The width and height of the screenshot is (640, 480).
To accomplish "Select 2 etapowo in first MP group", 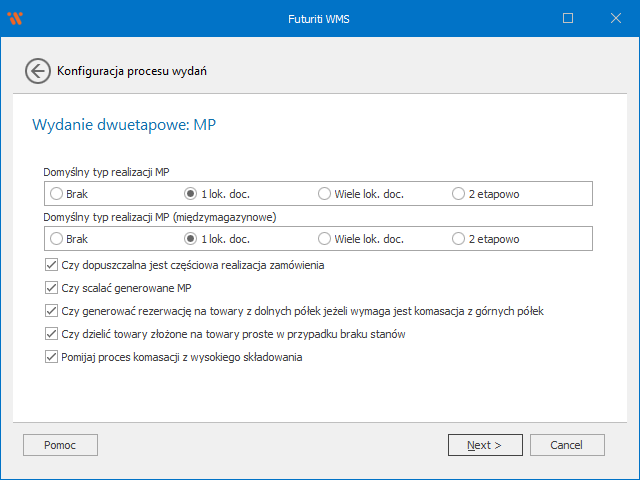I will pos(459,193).
